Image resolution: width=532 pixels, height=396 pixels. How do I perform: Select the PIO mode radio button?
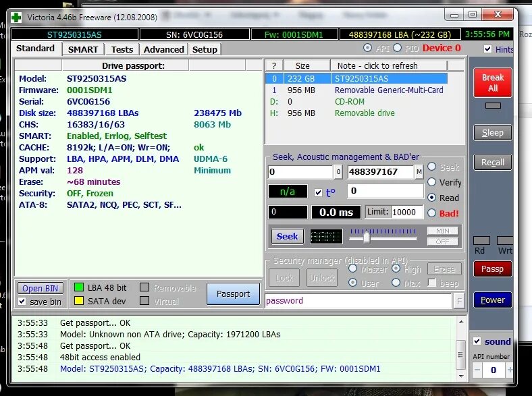[x=397, y=48]
